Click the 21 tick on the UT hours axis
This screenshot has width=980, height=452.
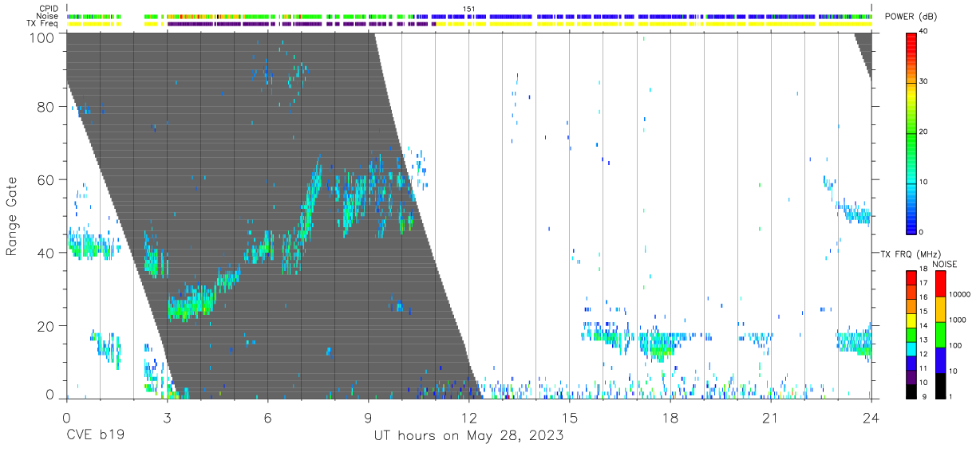[x=770, y=417]
